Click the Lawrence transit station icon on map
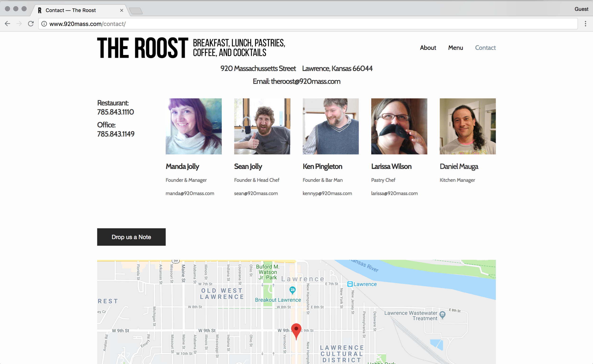 tap(350, 284)
